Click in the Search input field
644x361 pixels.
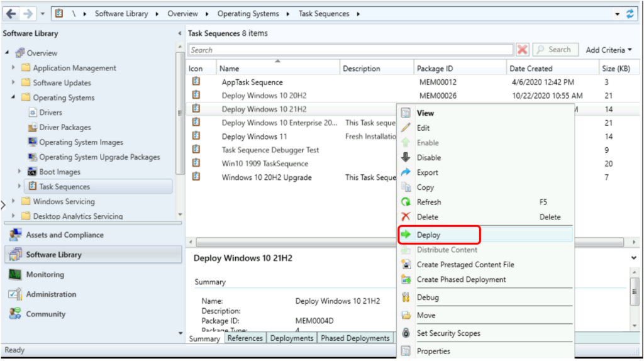pos(351,50)
